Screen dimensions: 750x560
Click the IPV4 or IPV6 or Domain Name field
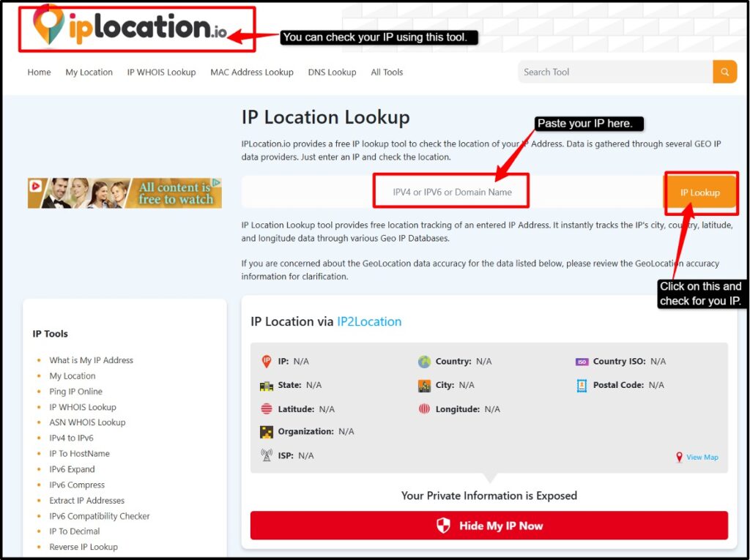coord(452,193)
